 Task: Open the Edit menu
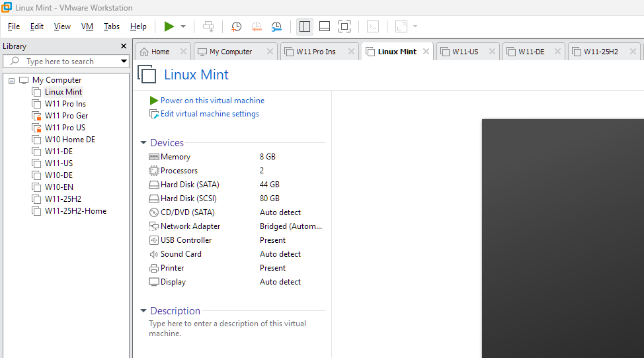(36, 26)
